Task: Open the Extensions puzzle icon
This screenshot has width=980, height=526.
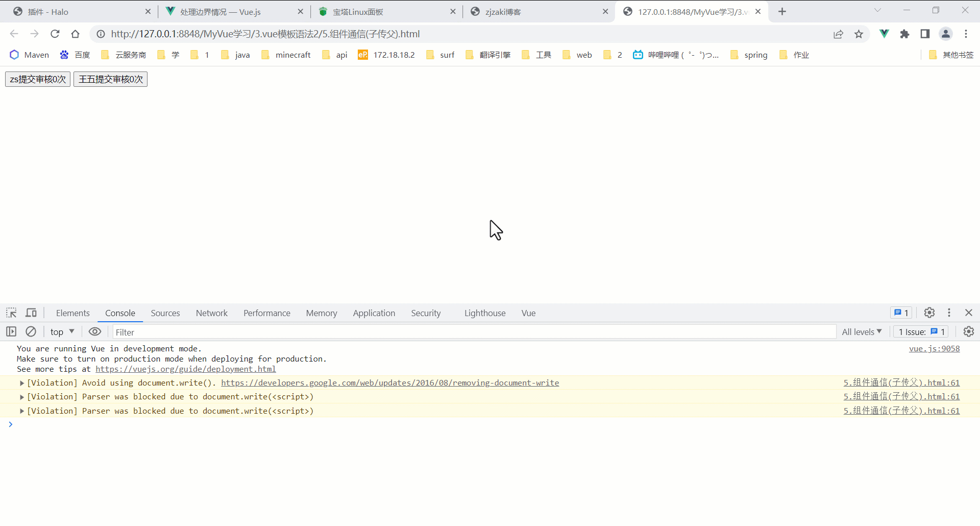Action: pos(904,34)
